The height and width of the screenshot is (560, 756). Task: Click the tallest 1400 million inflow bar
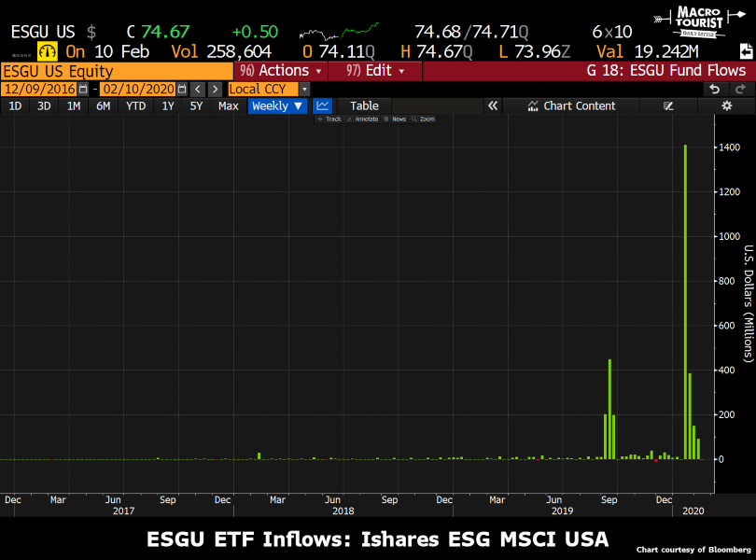tap(685, 302)
